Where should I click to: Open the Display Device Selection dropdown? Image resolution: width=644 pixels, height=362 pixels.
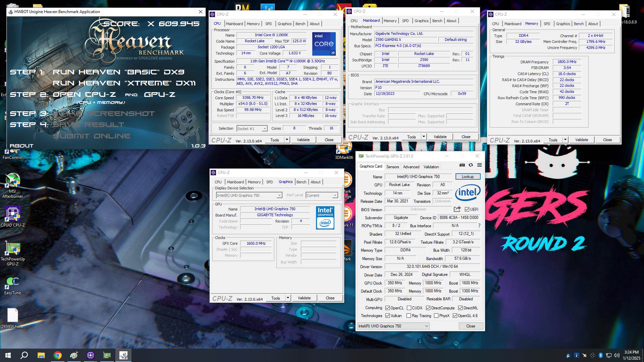(x=279, y=195)
